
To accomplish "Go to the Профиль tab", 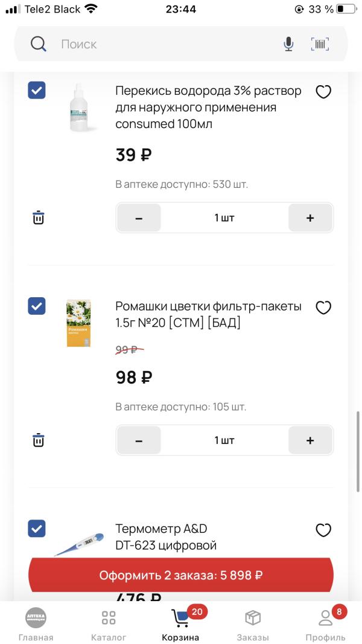I will pos(326,625).
